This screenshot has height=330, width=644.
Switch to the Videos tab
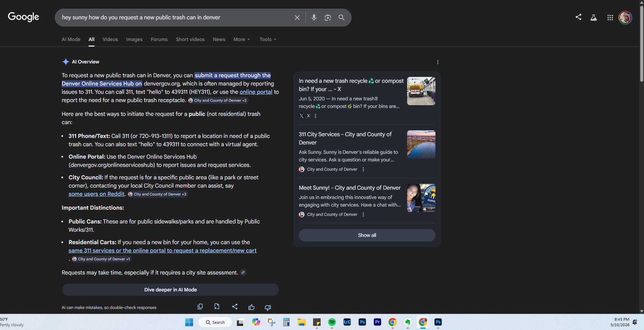110,39
